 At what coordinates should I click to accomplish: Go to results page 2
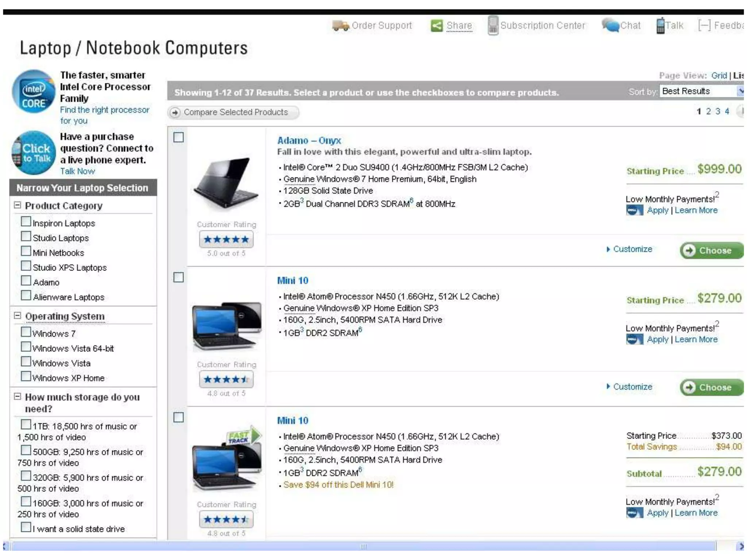708,112
